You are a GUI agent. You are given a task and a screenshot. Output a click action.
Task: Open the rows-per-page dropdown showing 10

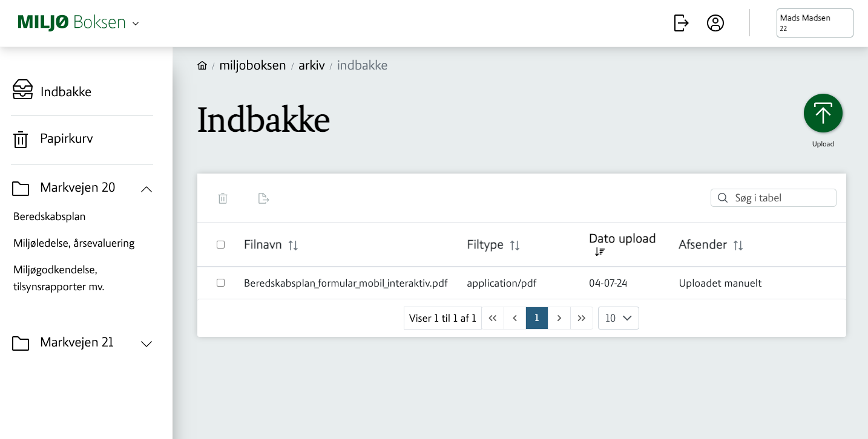618,318
